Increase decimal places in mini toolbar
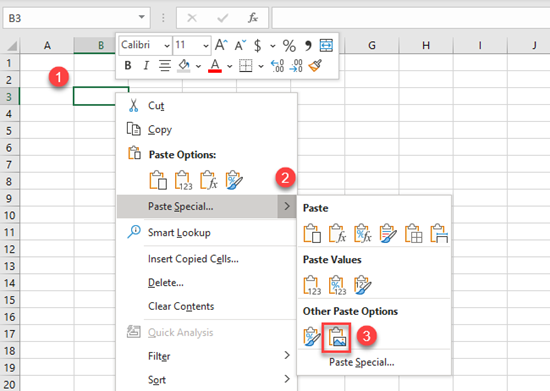This screenshot has width=550, height=391. point(277,66)
